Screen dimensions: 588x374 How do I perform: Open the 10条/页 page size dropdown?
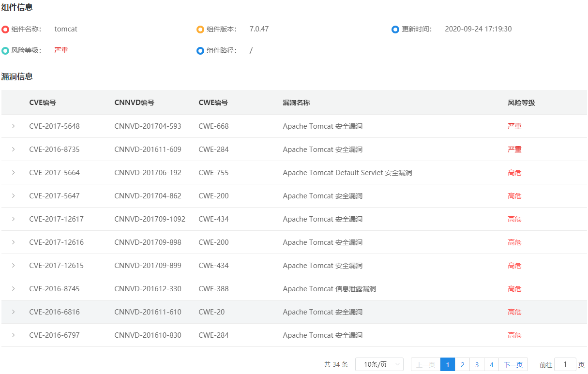pyautogui.click(x=379, y=364)
